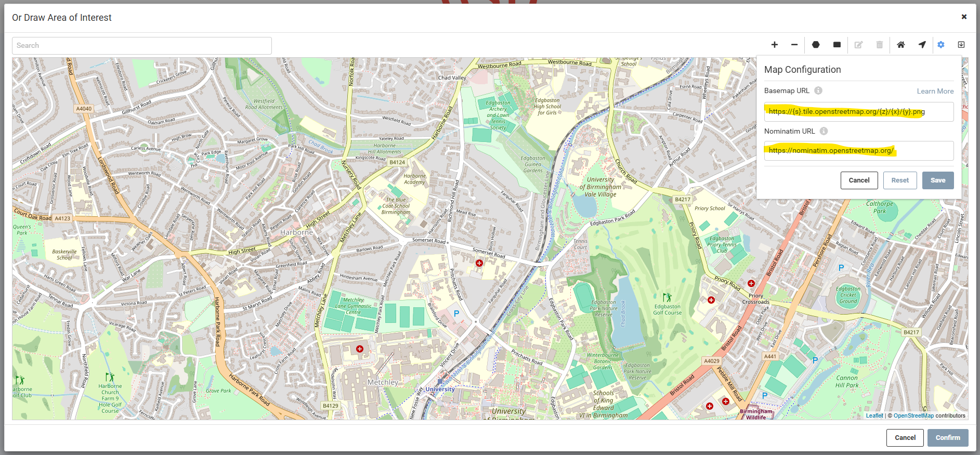980x455 pixels.
Task: Click the A4029 road badge
Action: [712, 361]
